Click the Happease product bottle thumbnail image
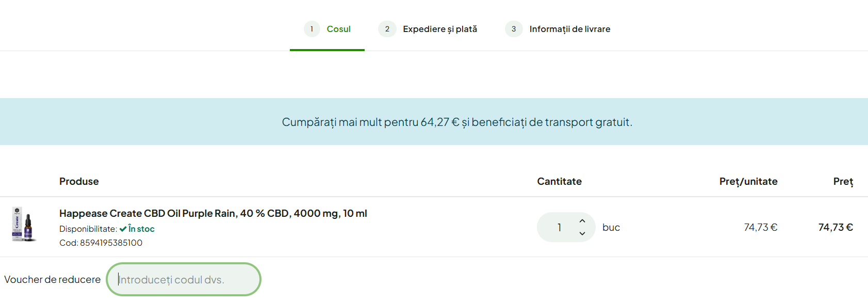 [27, 227]
